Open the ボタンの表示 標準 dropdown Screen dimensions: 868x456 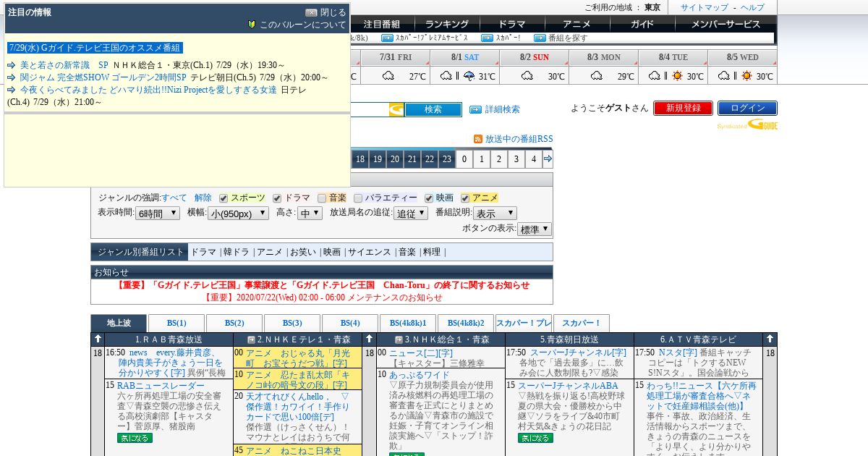click(x=535, y=229)
